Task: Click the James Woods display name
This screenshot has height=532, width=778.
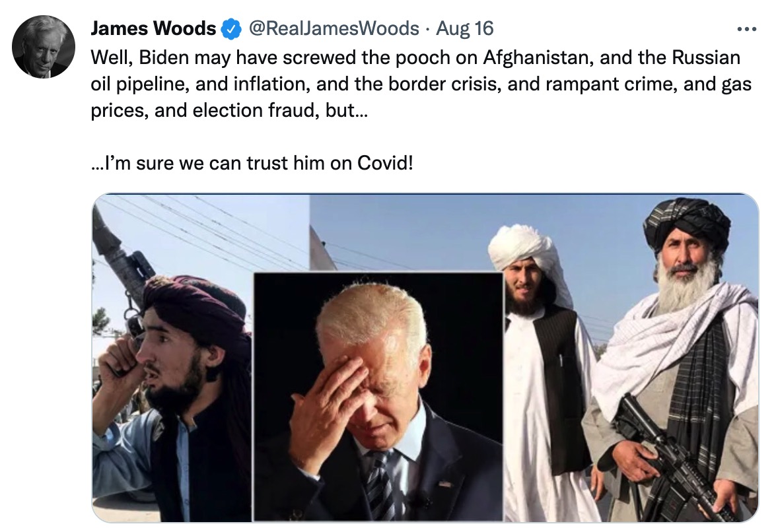Action: pos(153,28)
